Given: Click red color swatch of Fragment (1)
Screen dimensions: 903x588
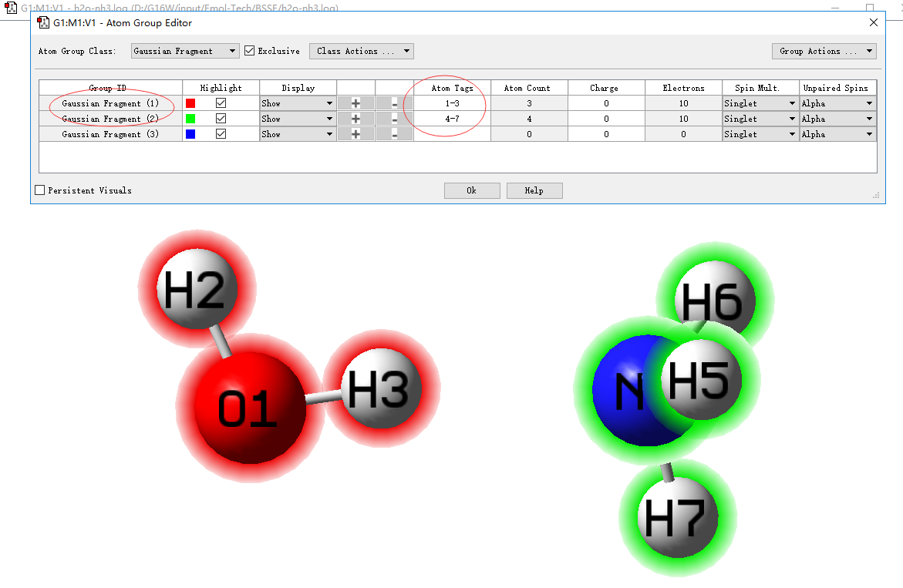Looking at the screenshot, I should (x=190, y=103).
